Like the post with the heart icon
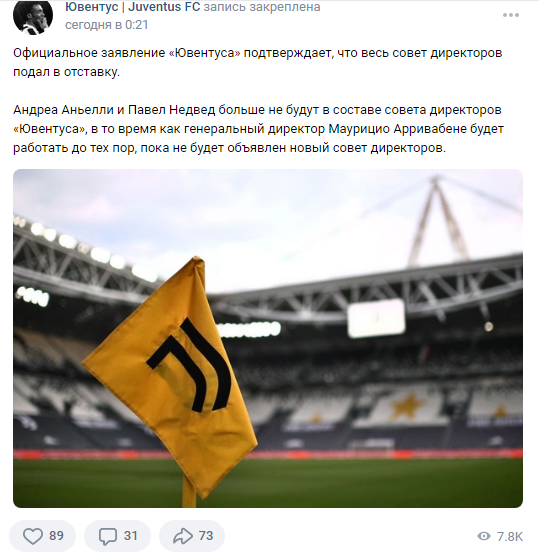The height and width of the screenshot is (553, 539). pos(32,536)
